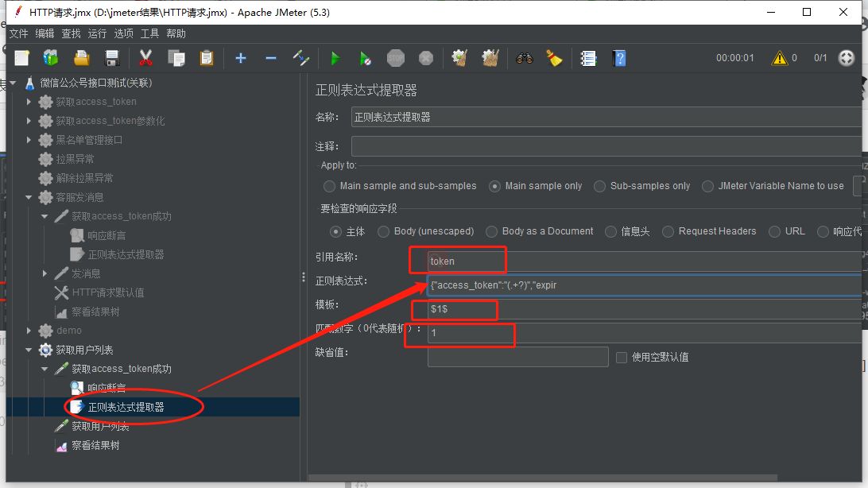This screenshot has height=488, width=868.
Task: Click the remote engines status icon
Action: tap(847, 57)
